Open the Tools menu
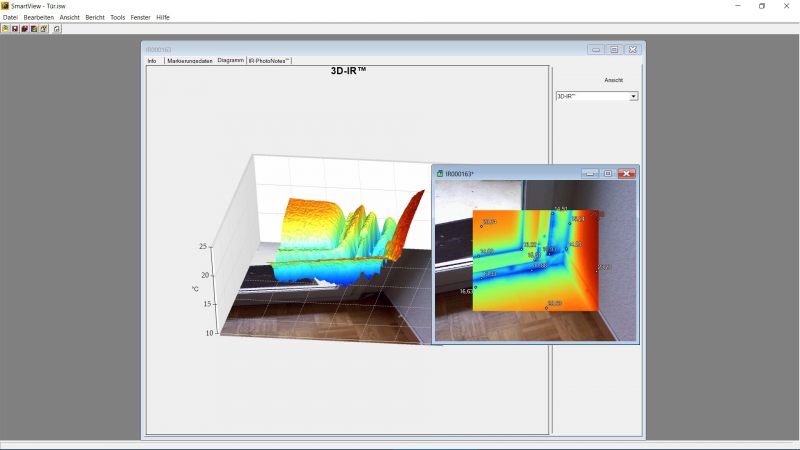Viewport: 800px width, 450px height. click(118, 17)
